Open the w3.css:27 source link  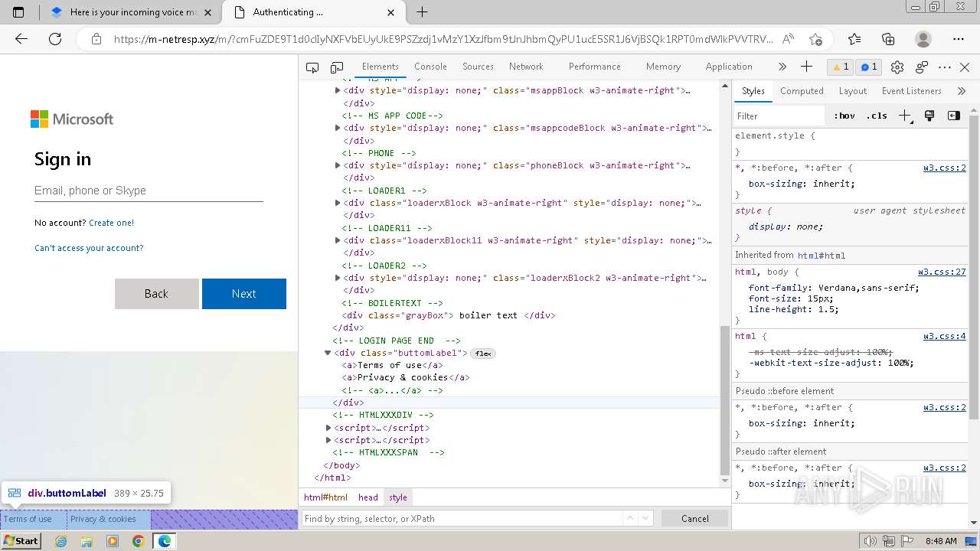pos(942,272)
